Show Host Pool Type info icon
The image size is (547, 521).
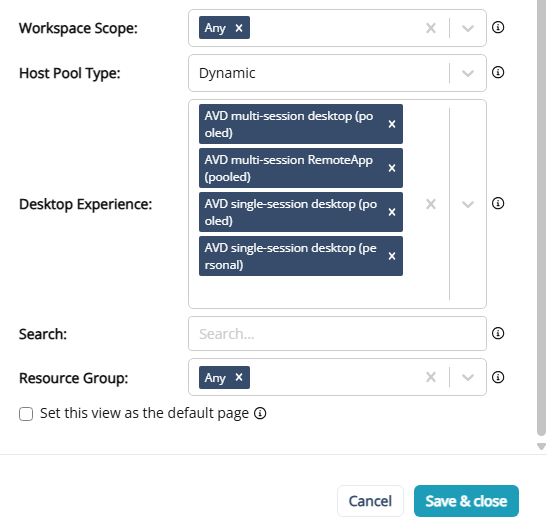[x=497, y=72]
